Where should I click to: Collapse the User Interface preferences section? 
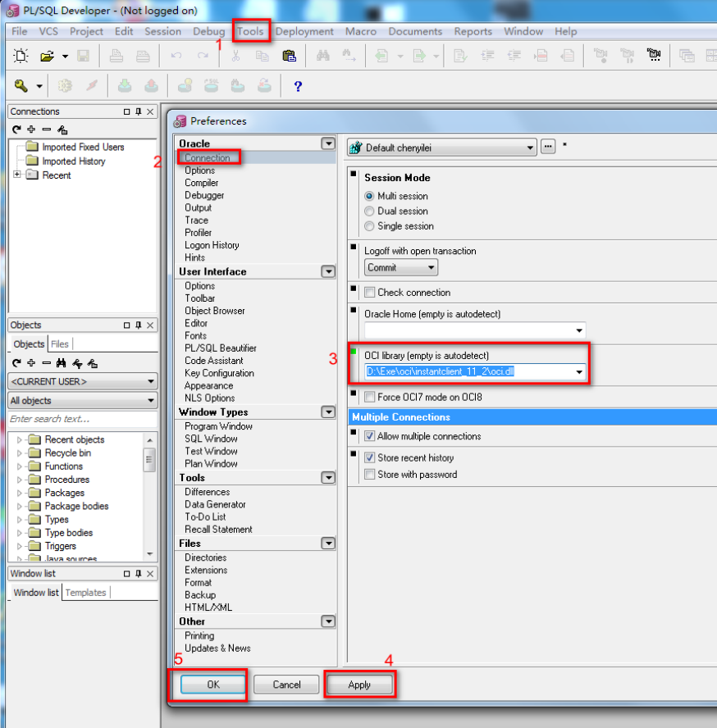tap(328, 271)
